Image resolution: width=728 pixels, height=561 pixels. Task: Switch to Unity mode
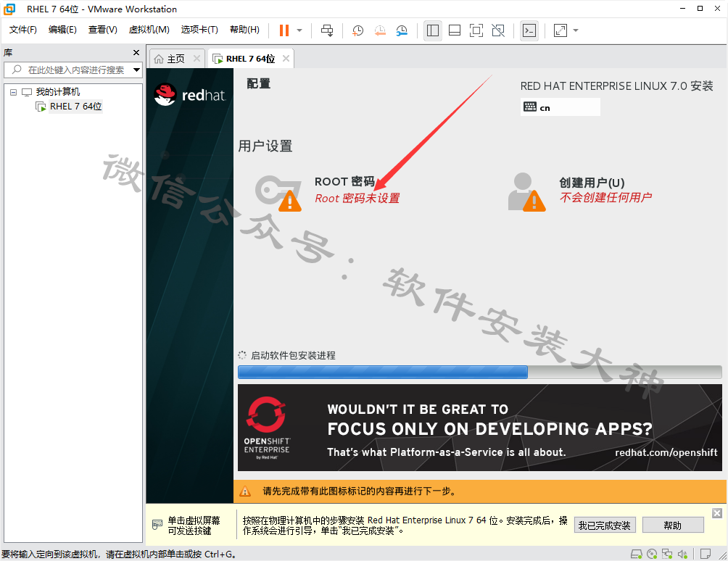click(498, 30)
